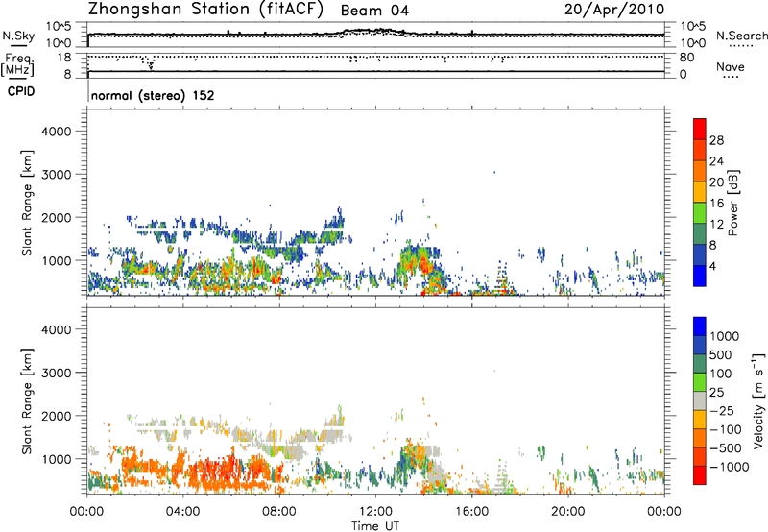Click the '12:00' time axis label
Screen dimensions: 768x532
click(375, 512)
